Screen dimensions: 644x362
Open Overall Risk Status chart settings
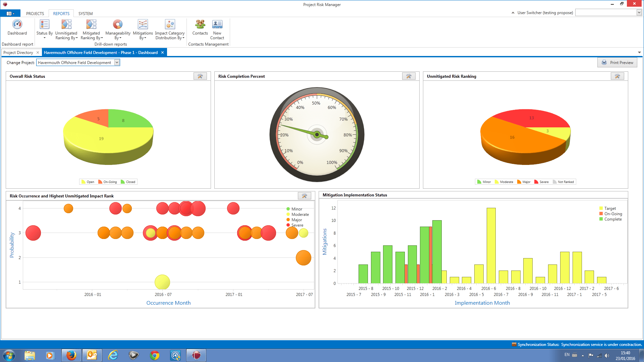point(200,76)
